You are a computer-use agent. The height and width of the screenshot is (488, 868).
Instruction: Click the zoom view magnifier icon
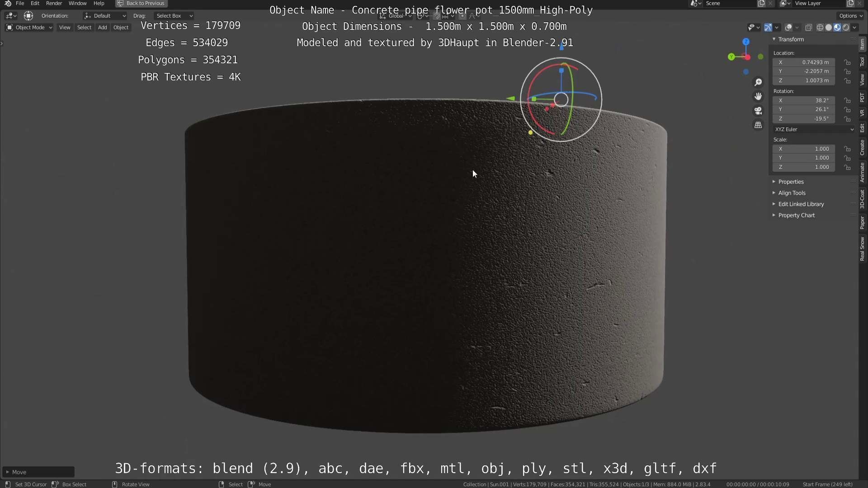[758, 82]
